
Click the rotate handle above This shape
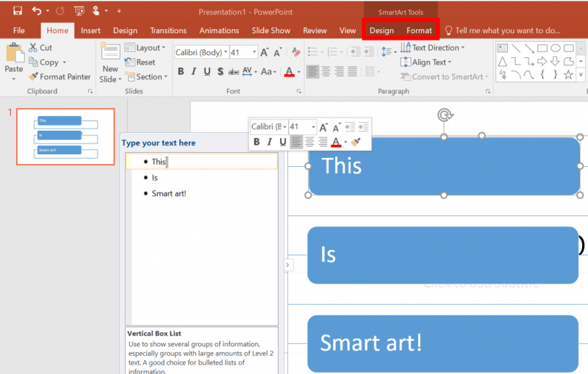pos(445,115)
